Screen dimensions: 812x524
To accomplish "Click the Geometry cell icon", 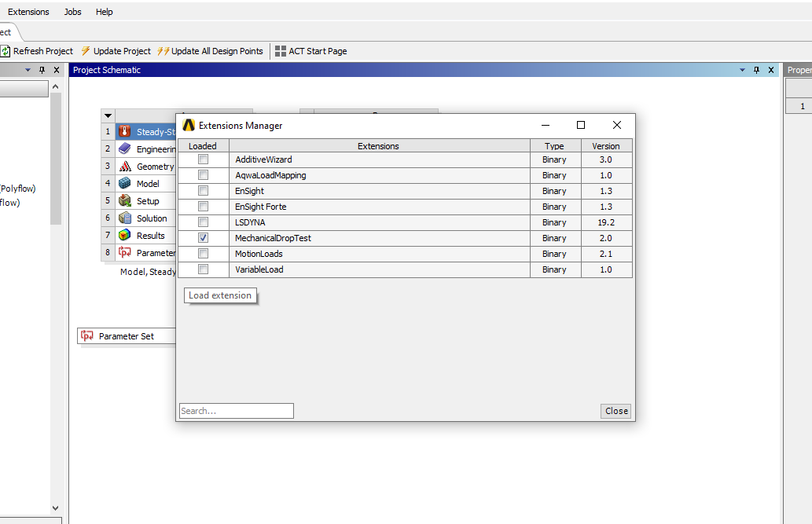I will coord(125,167).
